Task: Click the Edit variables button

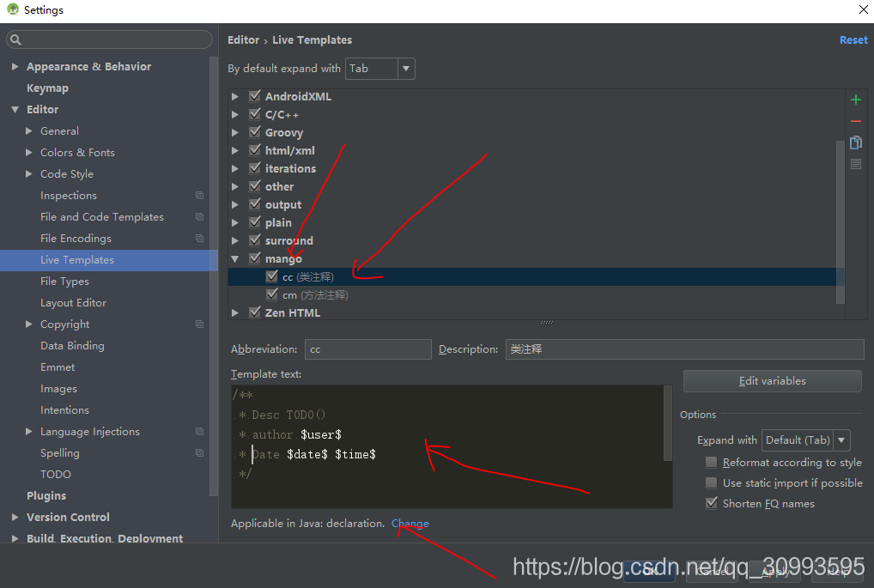Action: pos(772,380)
